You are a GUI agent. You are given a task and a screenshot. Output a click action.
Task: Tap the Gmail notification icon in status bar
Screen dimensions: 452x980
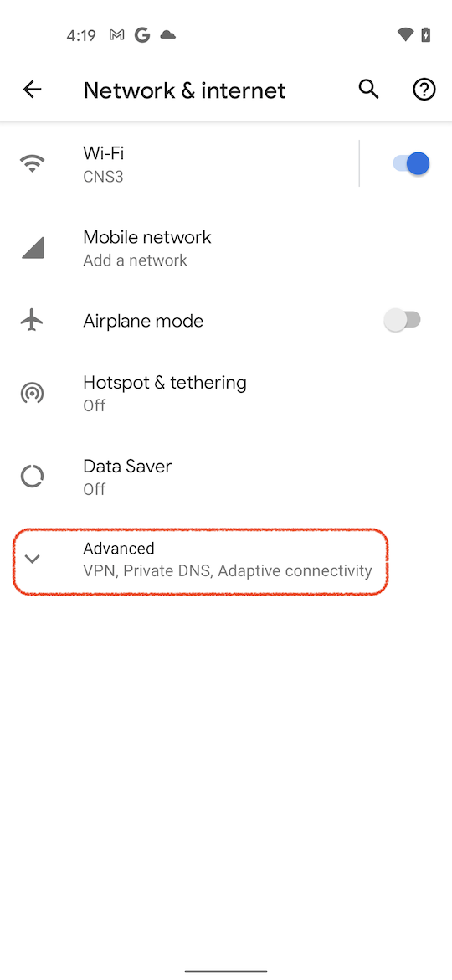point(116,35)
